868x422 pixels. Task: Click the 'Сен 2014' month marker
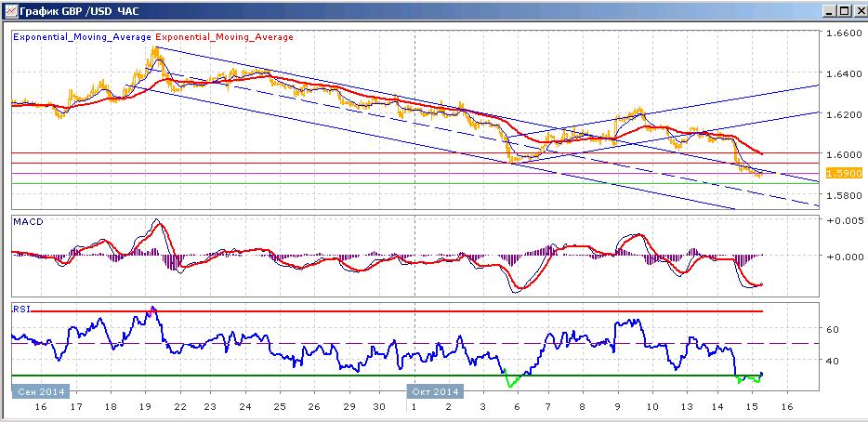click(41, 391)
